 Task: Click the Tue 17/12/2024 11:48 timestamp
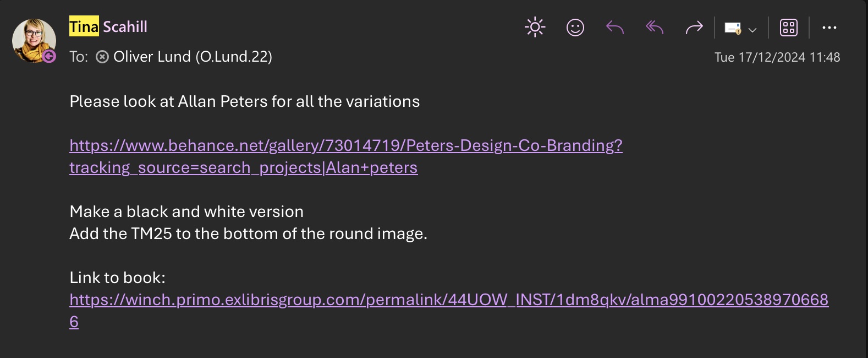point(777,57)
